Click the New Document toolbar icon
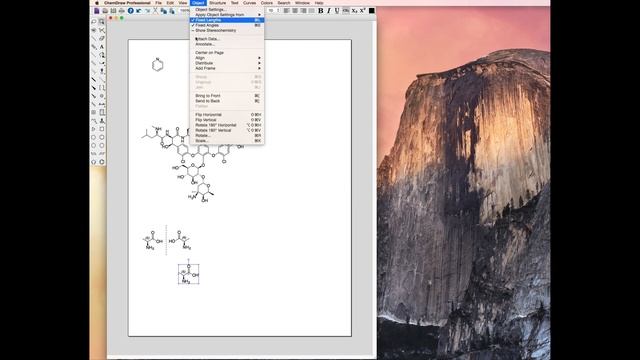This screenshot has width=640, height=360. pyautogui.click(x=97, y=11)
